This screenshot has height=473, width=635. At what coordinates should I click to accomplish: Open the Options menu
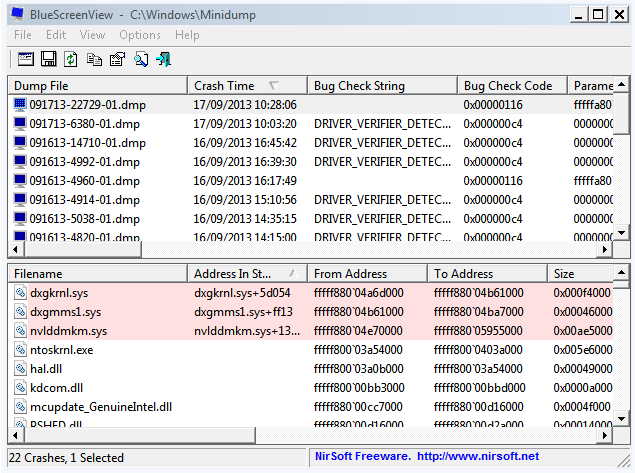140,35
